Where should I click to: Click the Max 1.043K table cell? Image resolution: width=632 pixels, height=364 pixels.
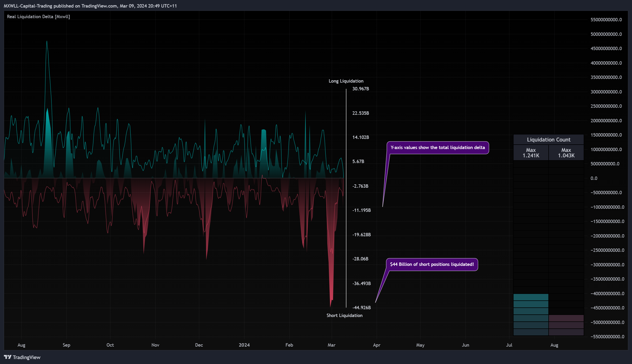coord(566,153)
